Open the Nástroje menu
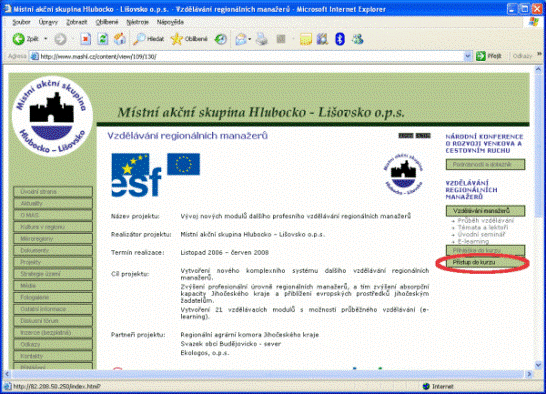 pos(138,22)
